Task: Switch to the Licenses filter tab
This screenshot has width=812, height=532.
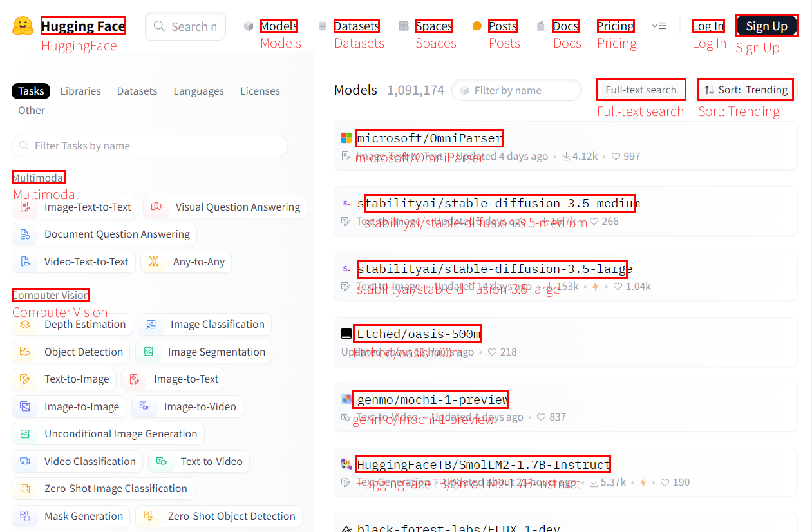Action: 260,91
